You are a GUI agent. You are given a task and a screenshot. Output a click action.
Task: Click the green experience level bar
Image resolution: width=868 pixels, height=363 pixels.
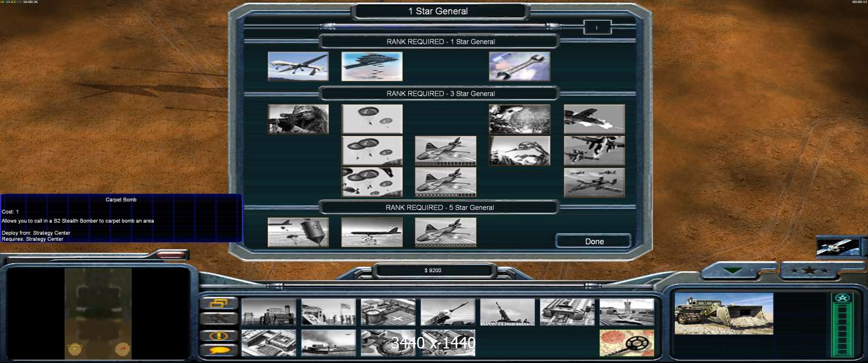pyautogui.click(x=842, y=330)
